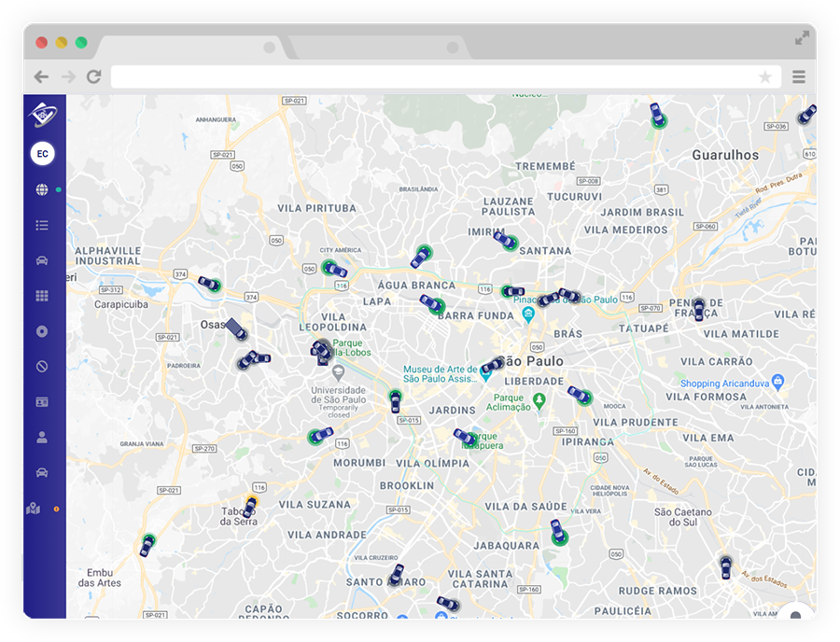Open the EC user avatar menu
The image size is (840, 642).
42,154
